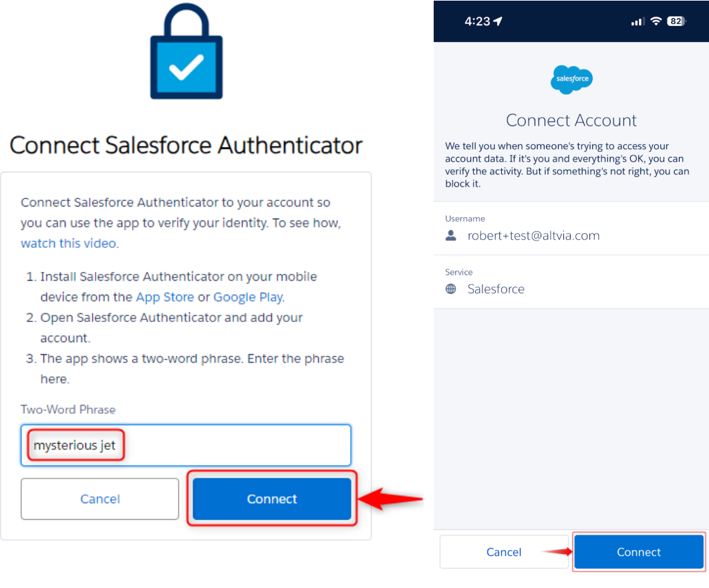The width and height of the screenshot is (709, 588).
Task: Follow the App Store link
Action: 165,297
